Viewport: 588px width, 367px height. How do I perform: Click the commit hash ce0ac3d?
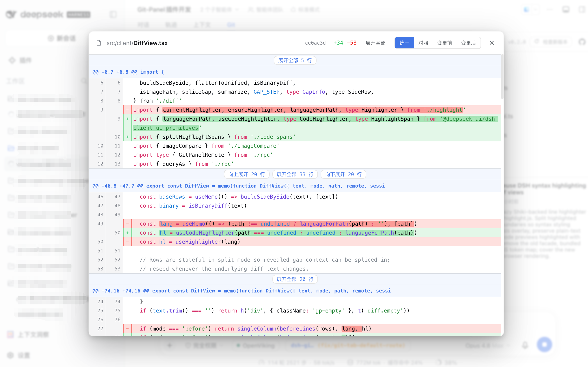pos(315,43)
